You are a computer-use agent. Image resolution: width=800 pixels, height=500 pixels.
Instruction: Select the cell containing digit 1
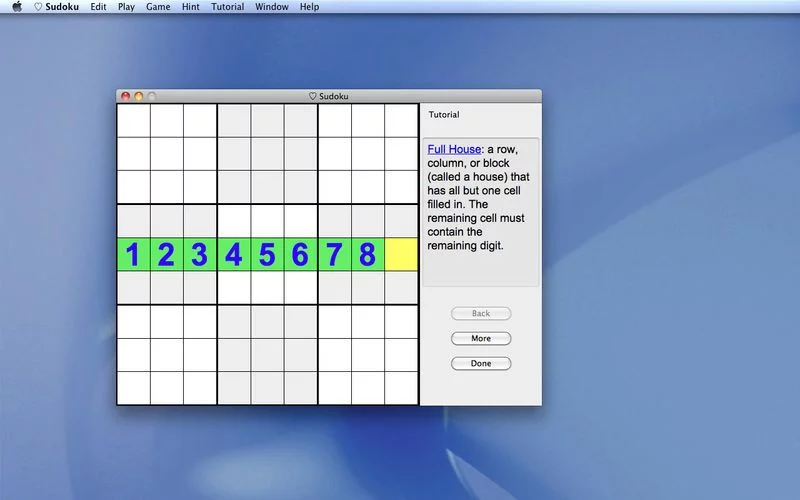(134, 254)
